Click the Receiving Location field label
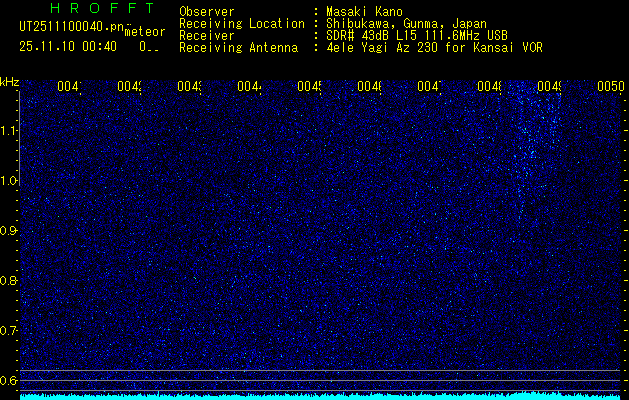 click(241, 24)
